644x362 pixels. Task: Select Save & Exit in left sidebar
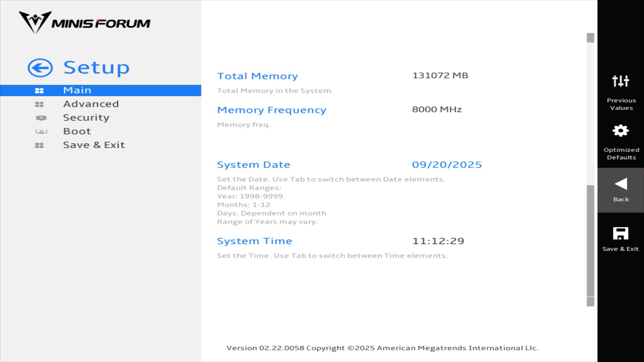pyautogui.click(x=94, y=145)
